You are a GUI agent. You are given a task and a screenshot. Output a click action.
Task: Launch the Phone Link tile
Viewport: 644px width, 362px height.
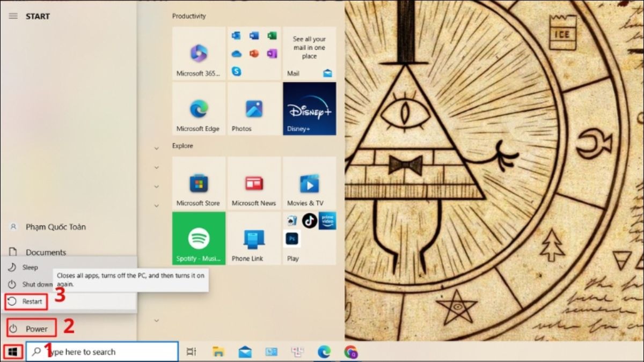coord(254,238)
